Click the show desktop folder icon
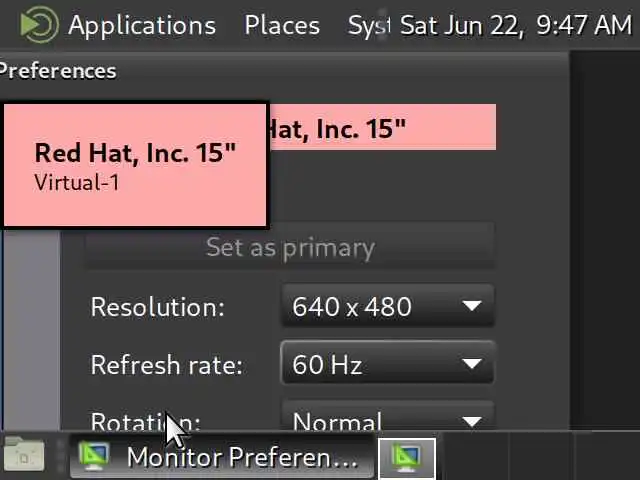This screenshot has height=480, width=640. [24, 455]
